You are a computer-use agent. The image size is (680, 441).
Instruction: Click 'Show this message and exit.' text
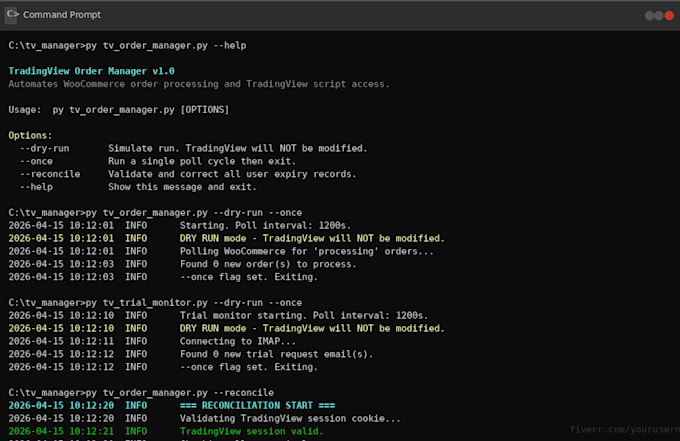point(182,187)
